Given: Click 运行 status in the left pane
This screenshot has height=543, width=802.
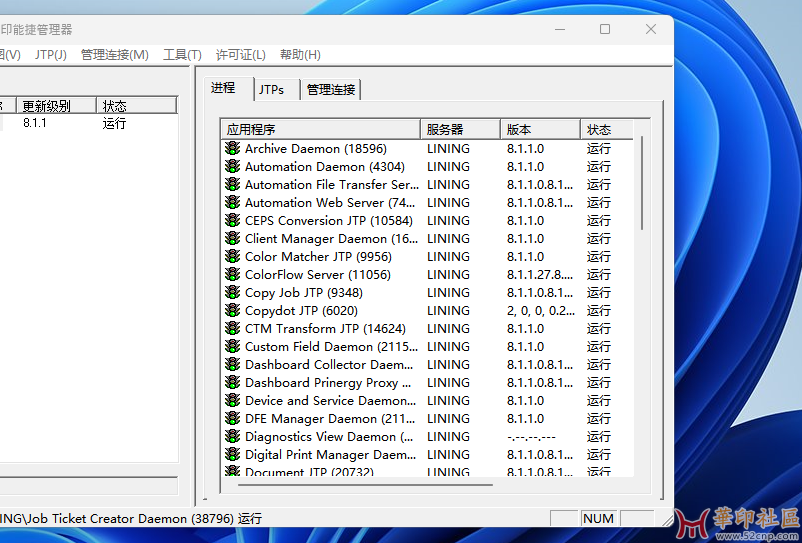Looking at the screenshot, I should click(x=114, y=123).
